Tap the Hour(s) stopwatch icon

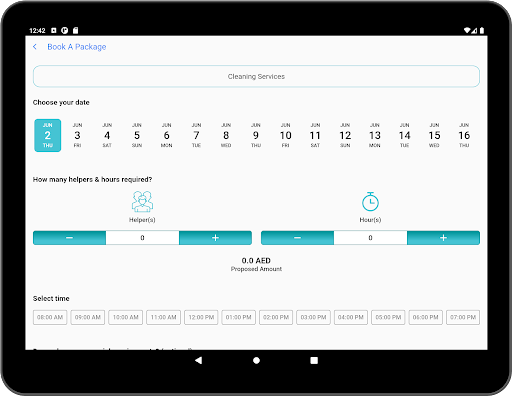pyautogui.click(x=370, y=201)
